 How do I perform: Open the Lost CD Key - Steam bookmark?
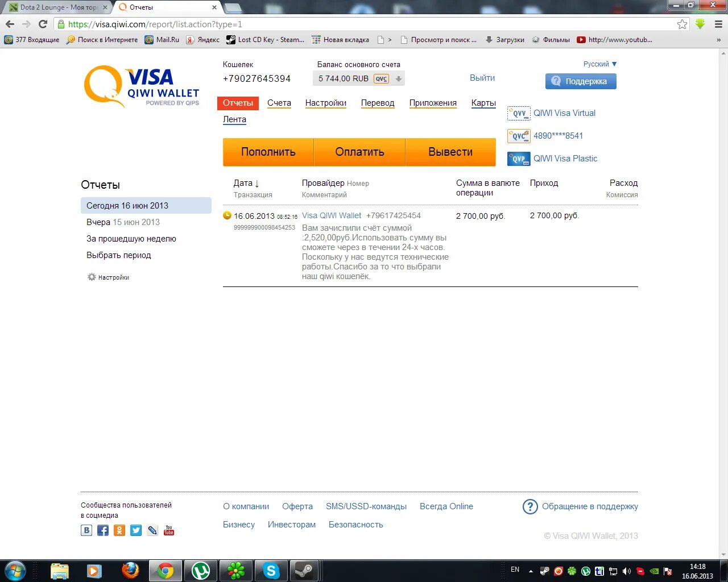pos(265,40)
